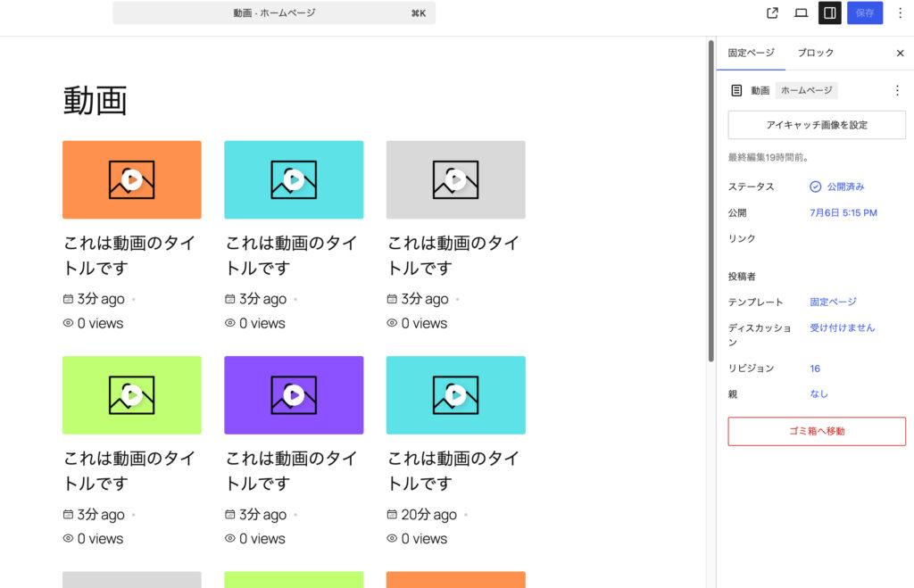Click the laptop device preview icon
Viewport: 914px width, 588px height.
(x=801, y=12)
